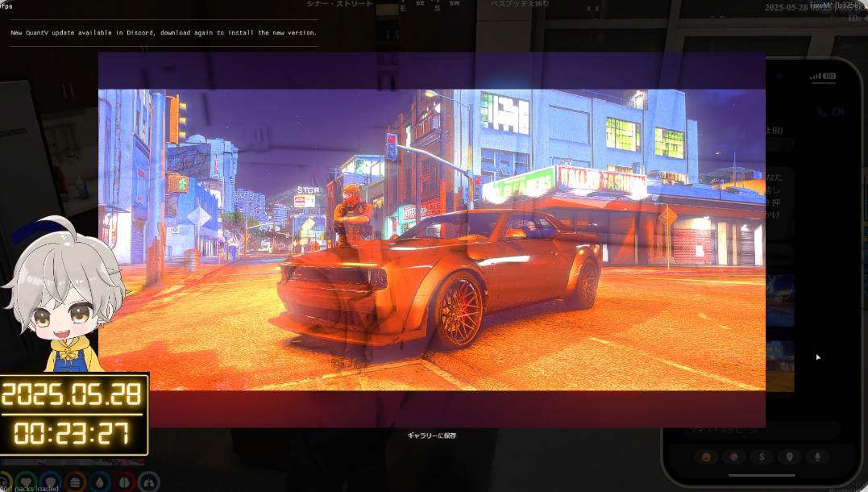
Task: Tap the dollar money-transfer icon on the phone
Action: (762, 457)
